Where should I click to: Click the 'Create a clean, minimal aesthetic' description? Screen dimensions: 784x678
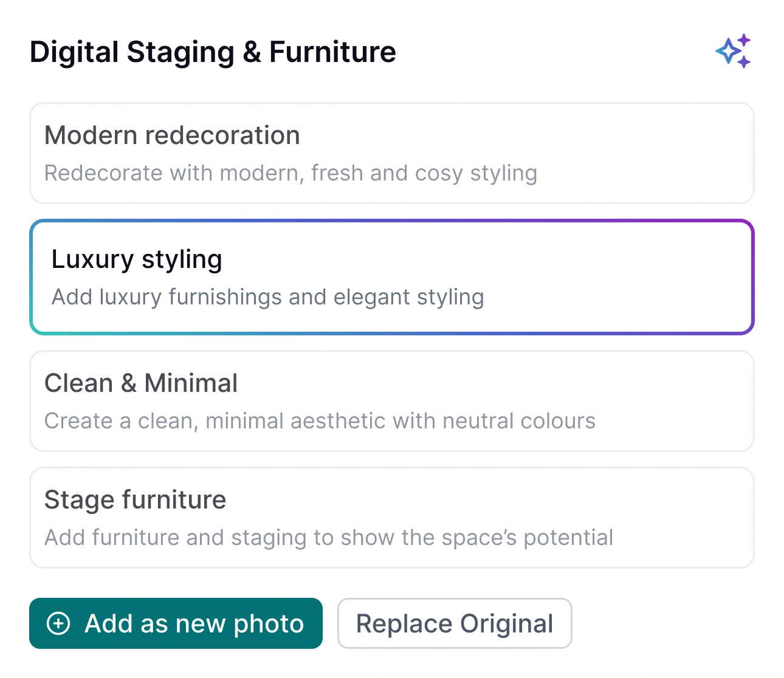tap(320, 421)
